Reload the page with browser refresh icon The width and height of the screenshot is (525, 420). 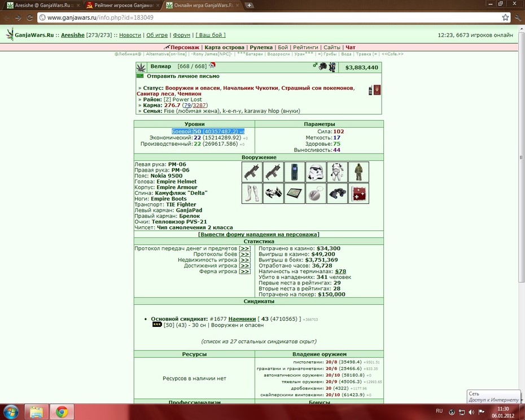[30, 17]
